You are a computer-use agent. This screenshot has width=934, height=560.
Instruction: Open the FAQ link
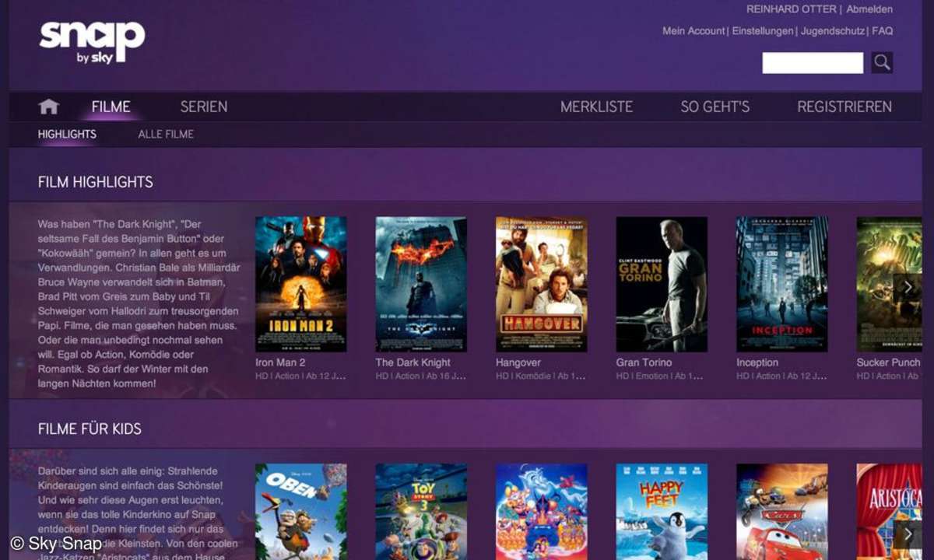882,31
